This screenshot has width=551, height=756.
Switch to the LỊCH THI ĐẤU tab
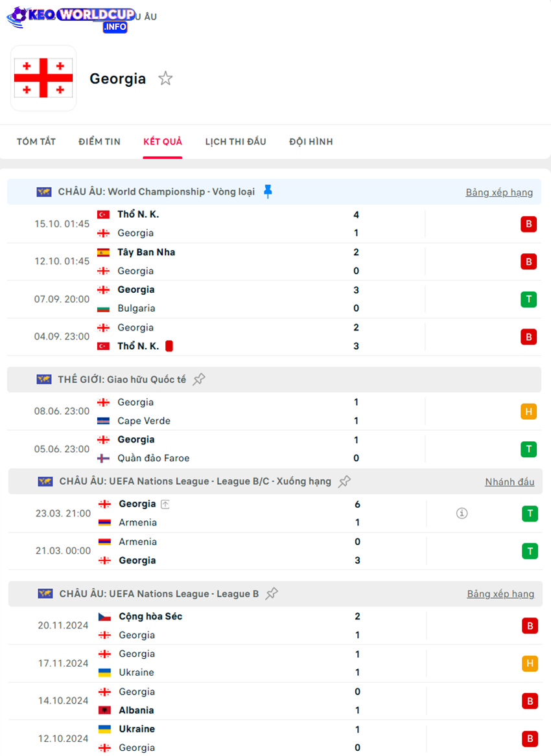coord(235,142)
